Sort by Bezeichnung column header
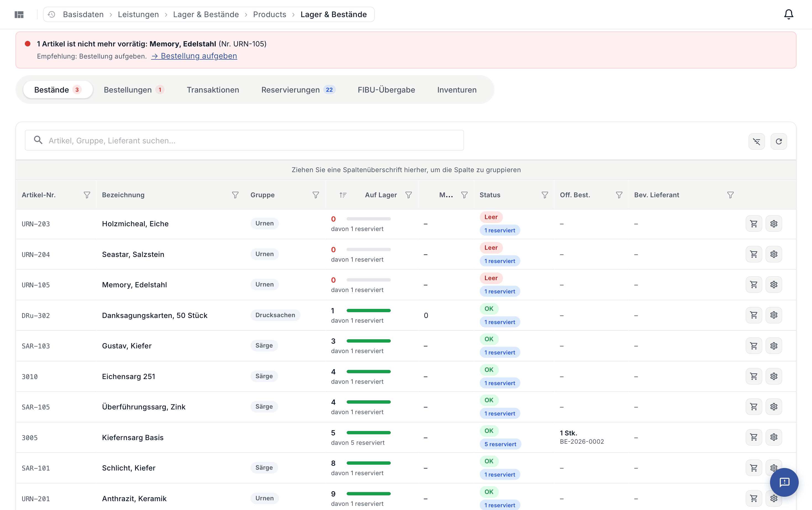 (123, 195)
